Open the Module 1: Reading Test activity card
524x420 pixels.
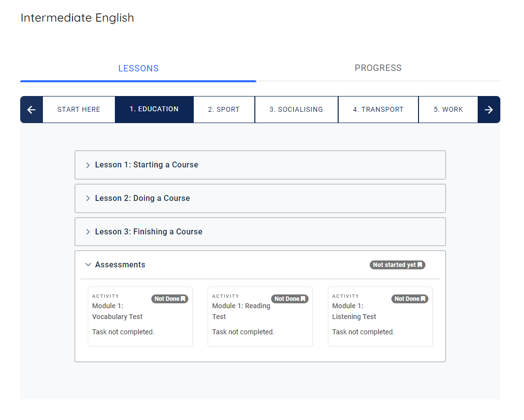(260, 317)
